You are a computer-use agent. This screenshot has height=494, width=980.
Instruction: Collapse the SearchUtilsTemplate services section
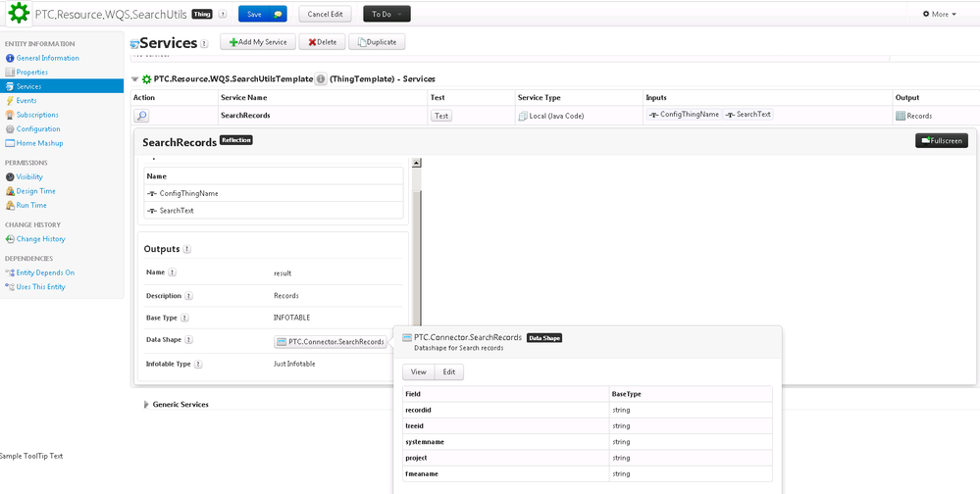point(135,79)
